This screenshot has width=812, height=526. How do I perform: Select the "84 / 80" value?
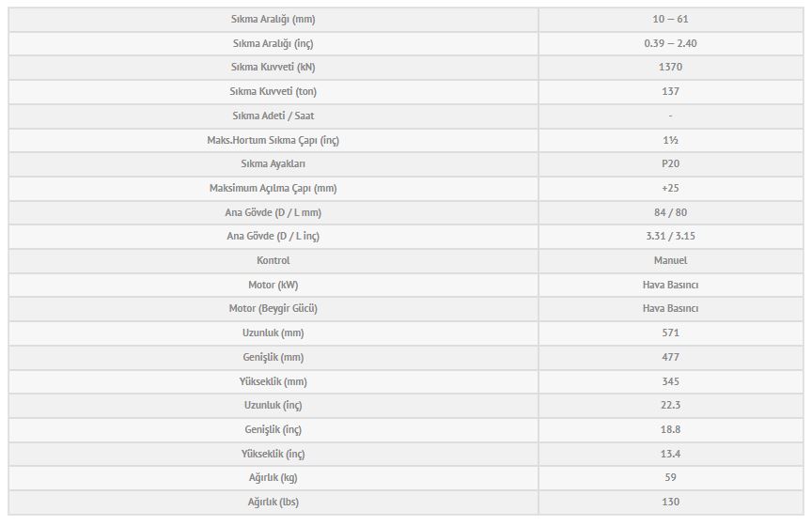670,212
